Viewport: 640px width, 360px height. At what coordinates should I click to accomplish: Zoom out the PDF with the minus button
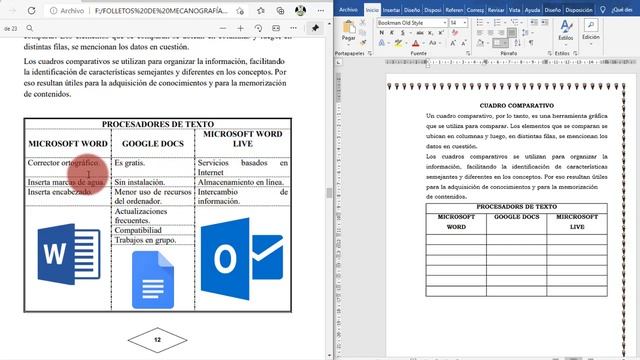tap(223, 28)
